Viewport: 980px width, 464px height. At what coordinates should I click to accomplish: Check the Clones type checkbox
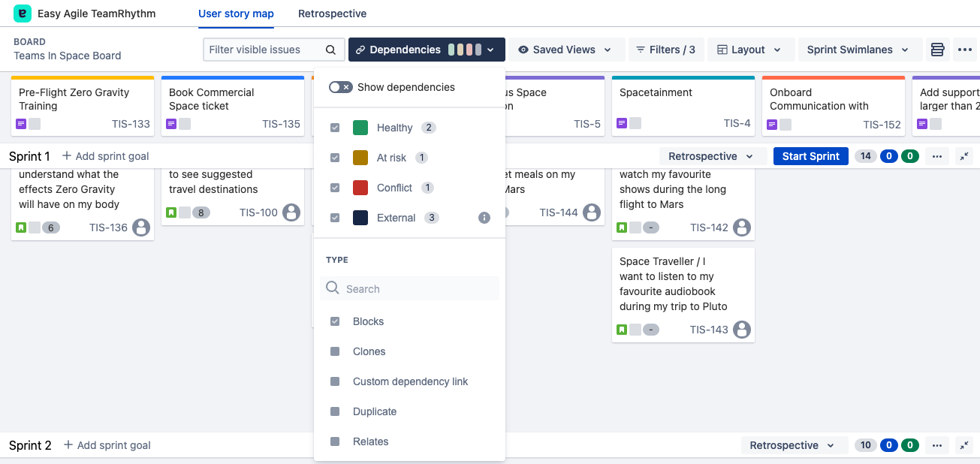click(335, 351)
